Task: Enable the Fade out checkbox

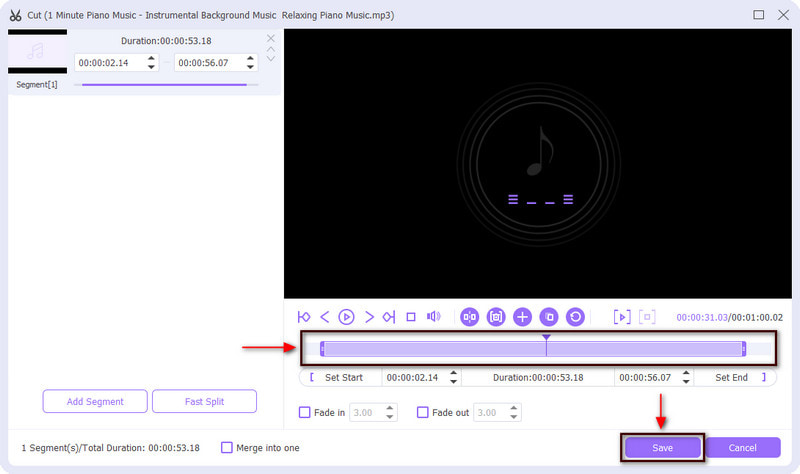Action: click(422, 412)
